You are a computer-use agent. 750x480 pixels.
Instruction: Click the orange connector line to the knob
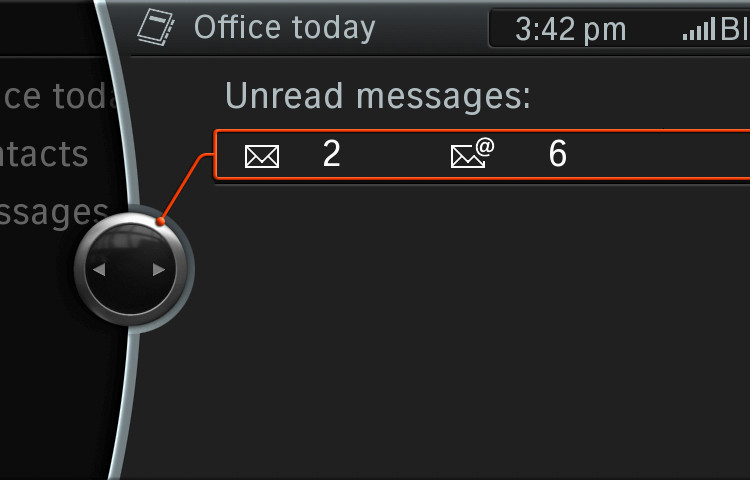tap(187, 186)
